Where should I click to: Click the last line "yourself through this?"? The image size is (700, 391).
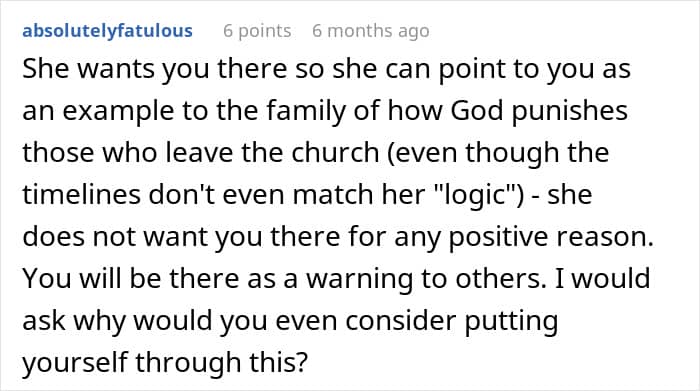(x=165, y=363)
